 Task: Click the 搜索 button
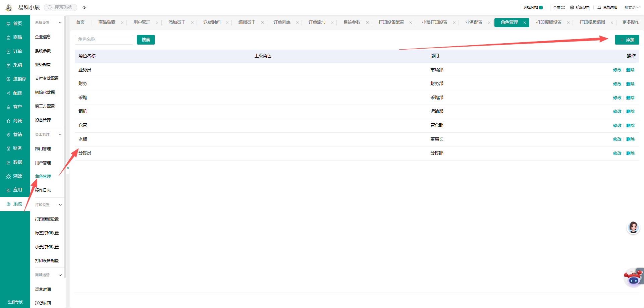[146, 40]
